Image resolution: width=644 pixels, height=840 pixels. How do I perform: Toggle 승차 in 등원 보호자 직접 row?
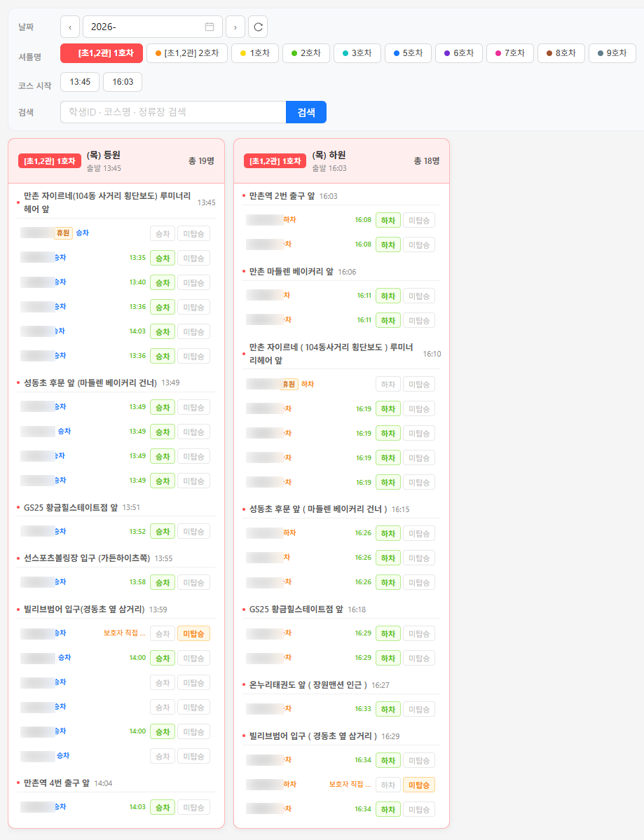[x=163, y=634]
